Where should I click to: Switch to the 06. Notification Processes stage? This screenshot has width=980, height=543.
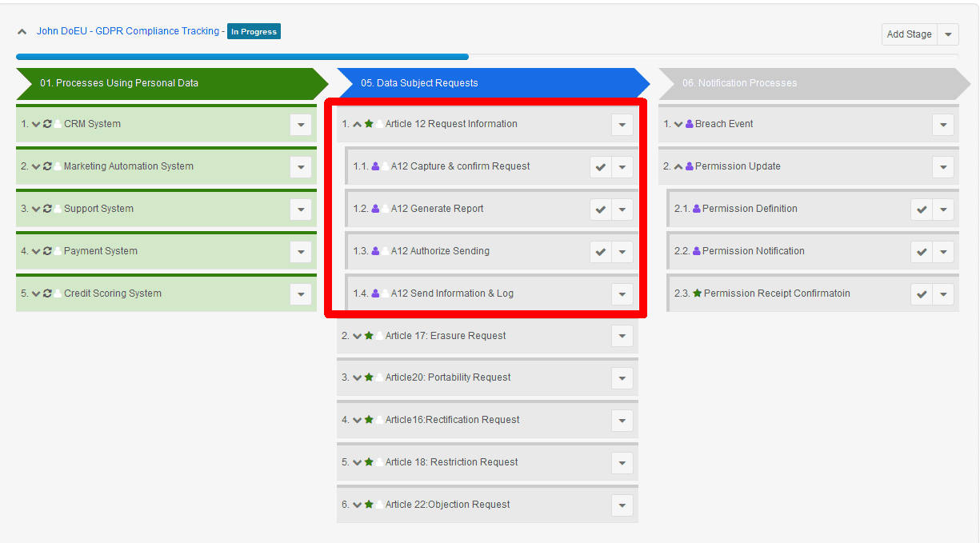point(808,83)
